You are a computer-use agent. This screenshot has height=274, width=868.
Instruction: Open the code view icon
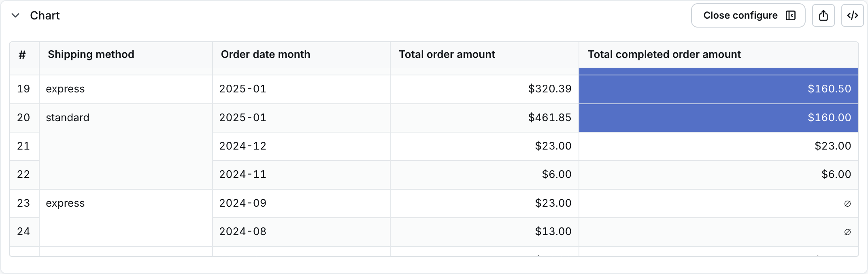(x=853, y=15)
